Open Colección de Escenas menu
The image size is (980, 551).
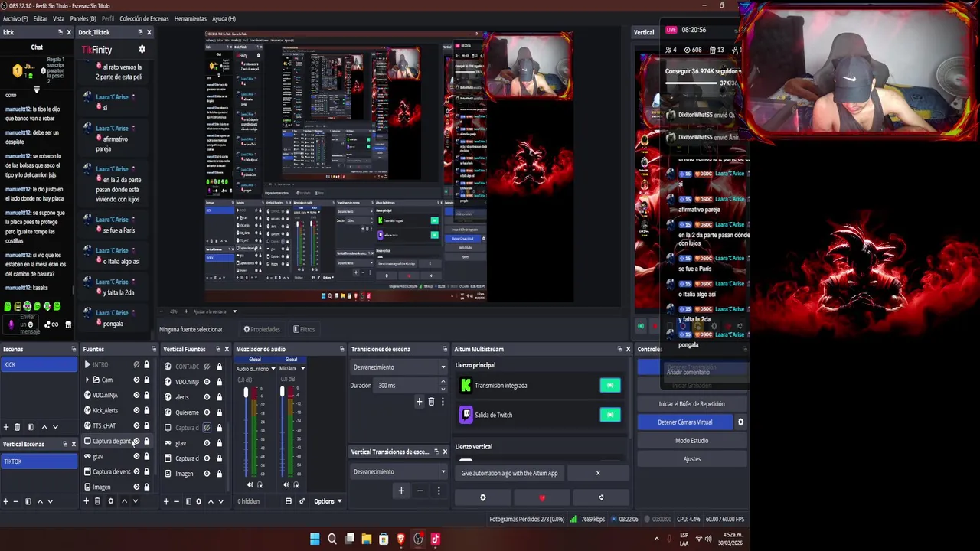tap(144, 18)
